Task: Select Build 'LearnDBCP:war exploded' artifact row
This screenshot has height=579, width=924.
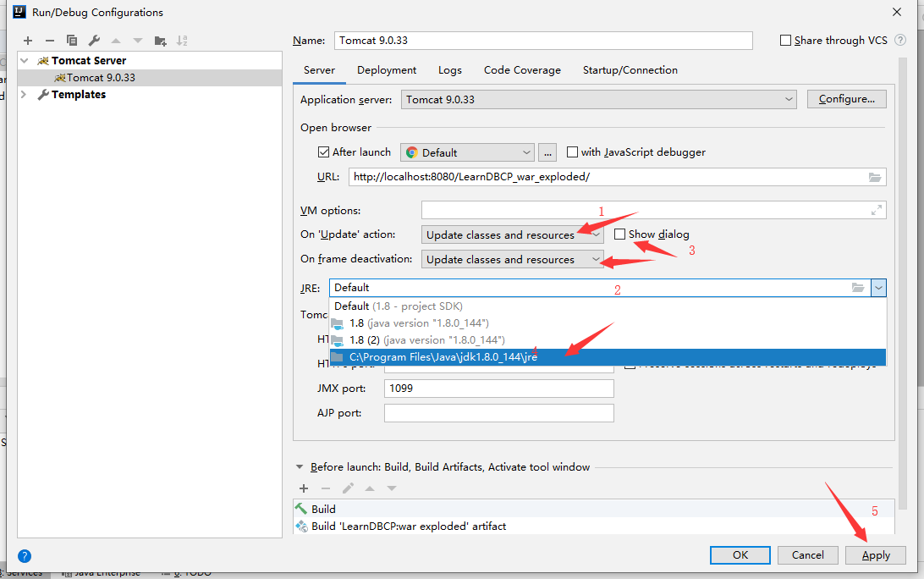Action: click(593, 526)
